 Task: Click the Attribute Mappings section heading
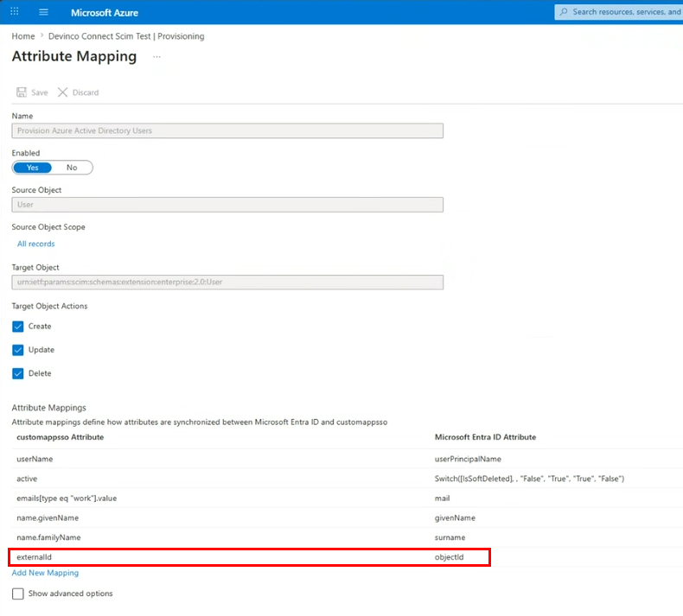48,408
